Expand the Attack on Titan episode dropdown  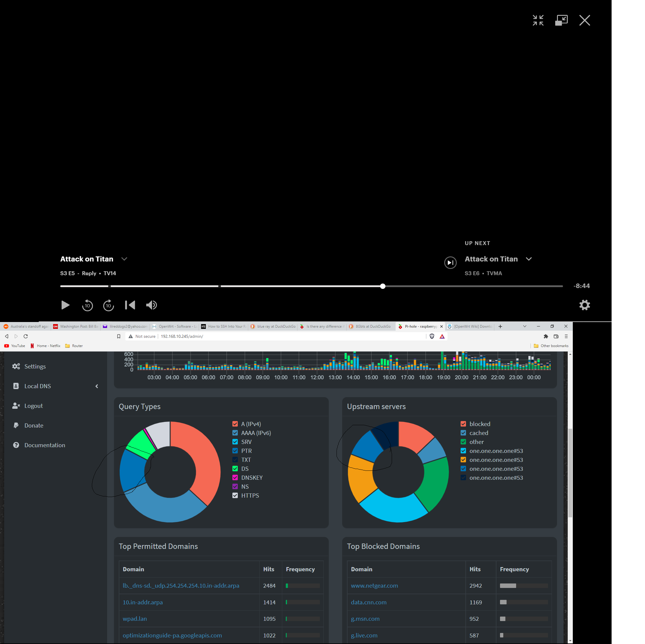click(x=124, y=259)
